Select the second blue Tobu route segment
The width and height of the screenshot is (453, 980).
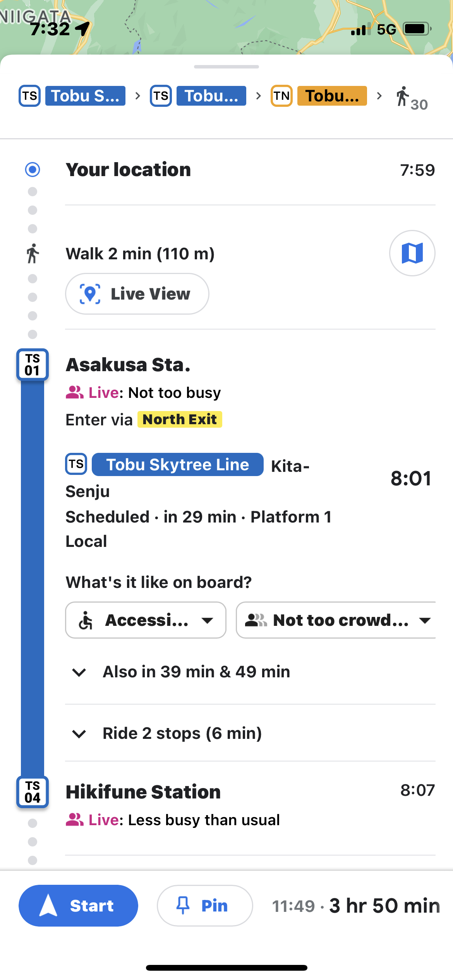(211, 96)
